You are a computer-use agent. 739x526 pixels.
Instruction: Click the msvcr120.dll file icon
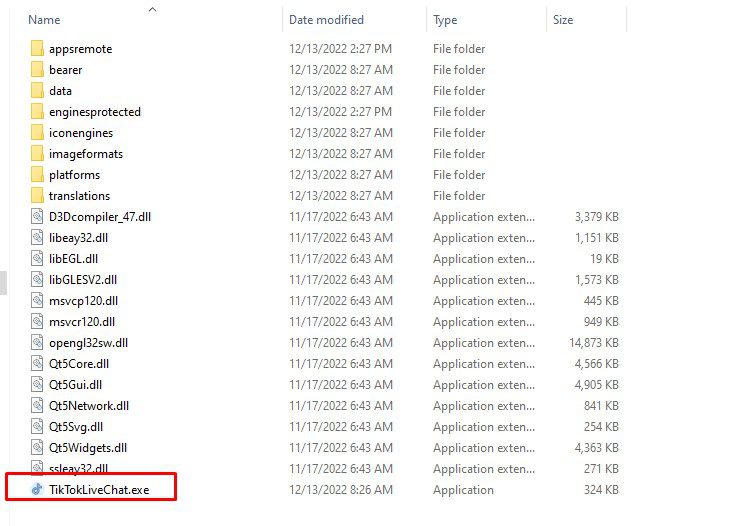pyautogui.click(x=37, y=321)
